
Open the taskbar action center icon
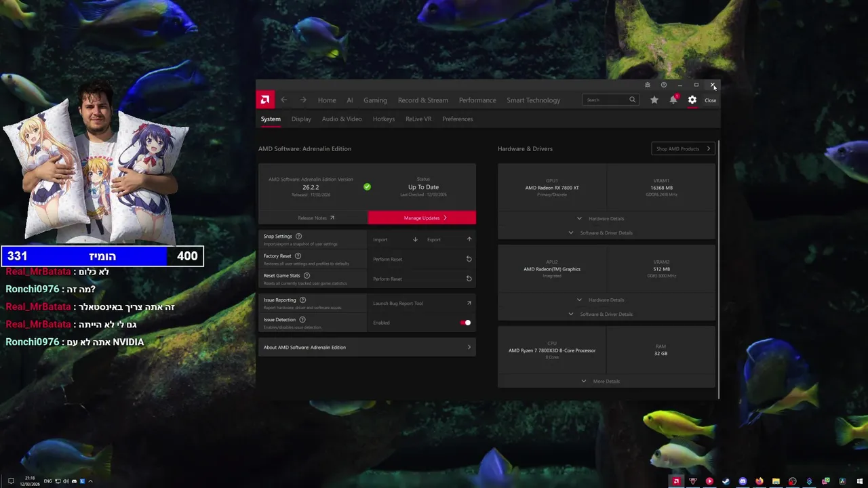[x=11, y=481]
